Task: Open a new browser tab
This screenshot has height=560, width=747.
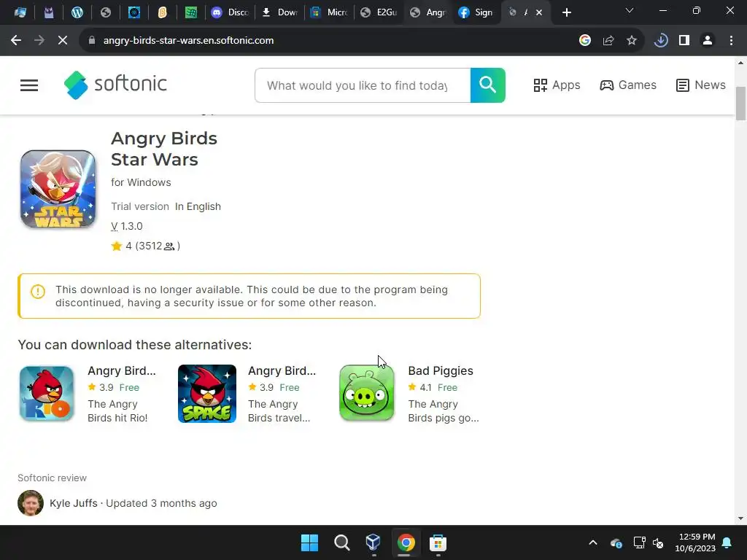Action: pos(566,12)
